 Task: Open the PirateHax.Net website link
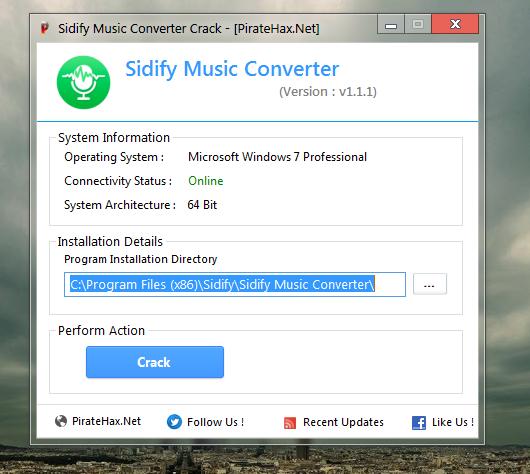pyautogui.click(x=106, y=421)
